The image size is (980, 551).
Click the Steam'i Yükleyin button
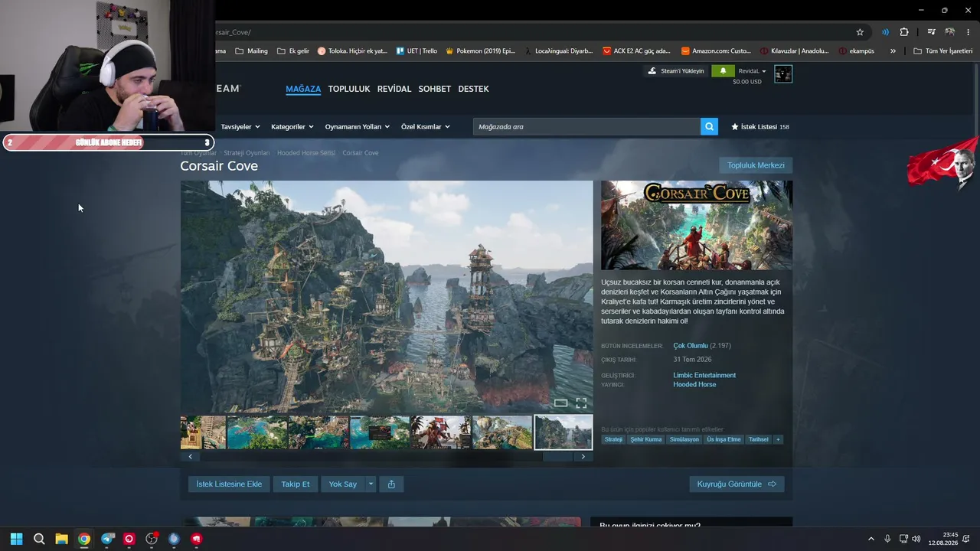(675, 71)
